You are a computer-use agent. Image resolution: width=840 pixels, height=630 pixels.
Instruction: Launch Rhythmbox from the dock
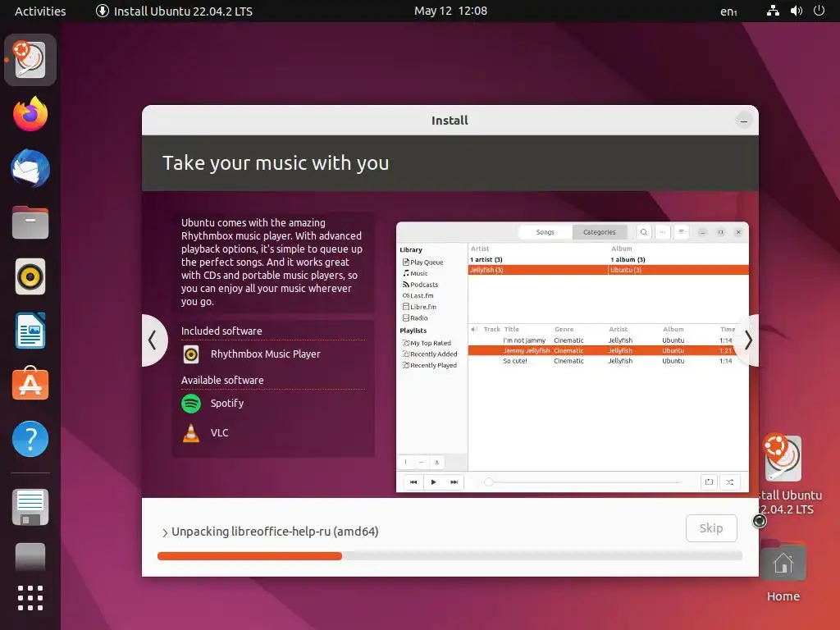tap(30, 276)
